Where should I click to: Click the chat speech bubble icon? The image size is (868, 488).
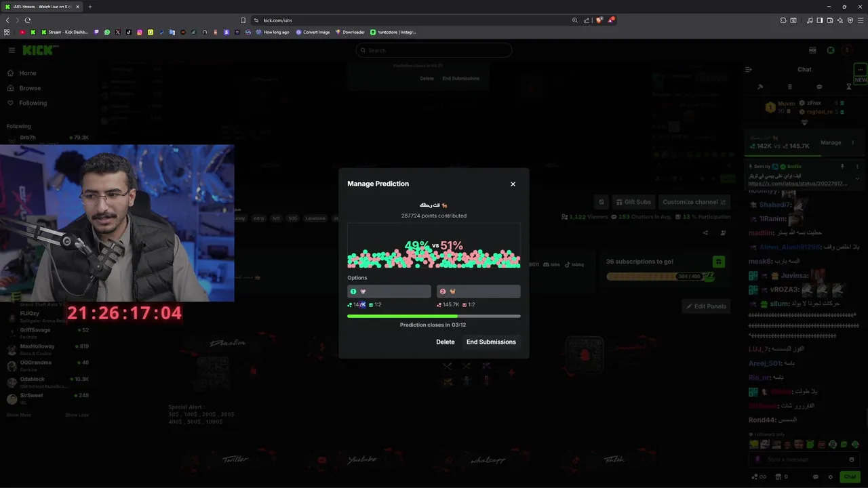point(819,87)
